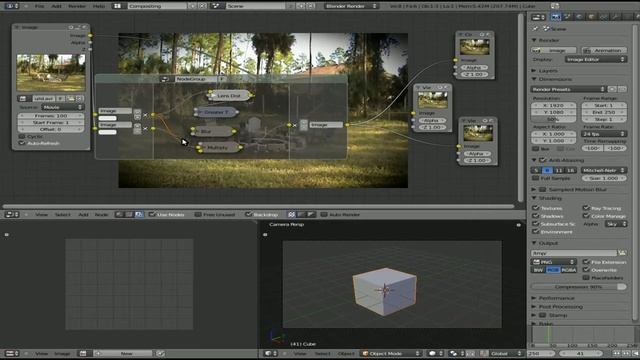
Task: Open the node editor Node menu
Action: 101,214
